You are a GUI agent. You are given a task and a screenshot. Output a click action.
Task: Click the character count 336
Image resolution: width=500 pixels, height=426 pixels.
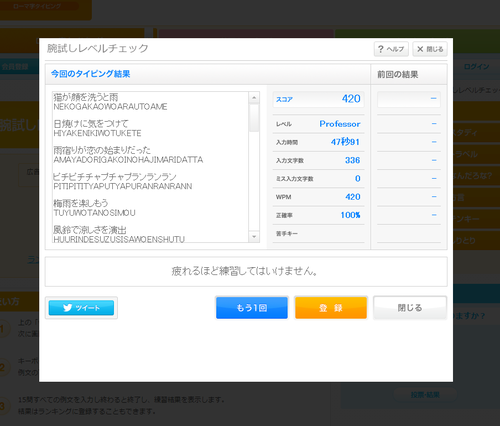pyautogui.click(x=353, y=160)
